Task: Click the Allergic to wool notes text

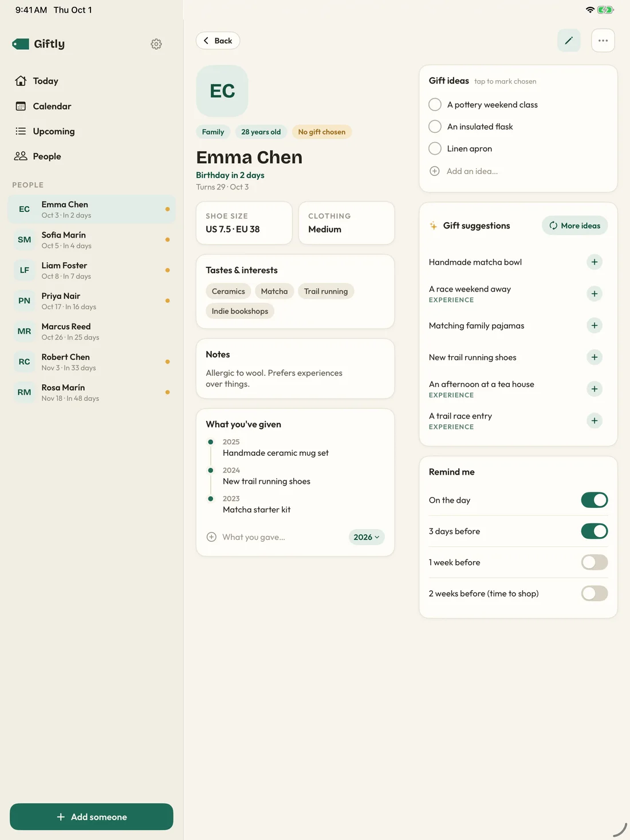Action: tap(274, 378)
